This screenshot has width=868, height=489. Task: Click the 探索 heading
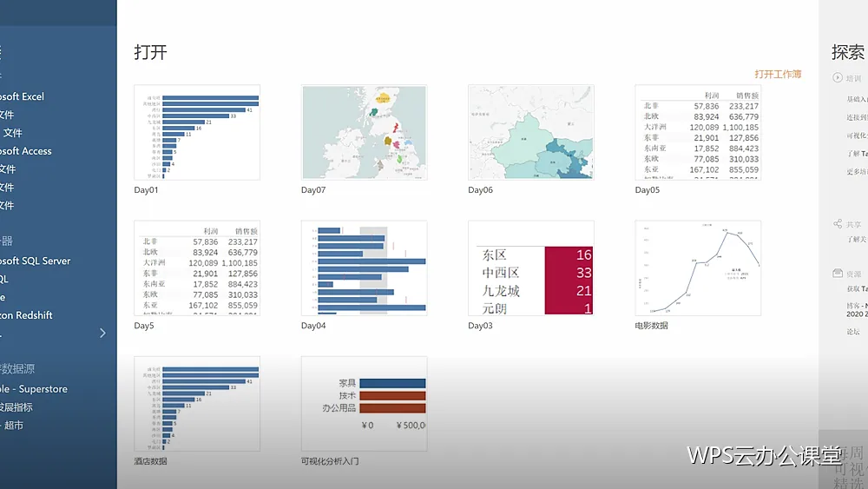pyautogui.click(x=848, y=52)
